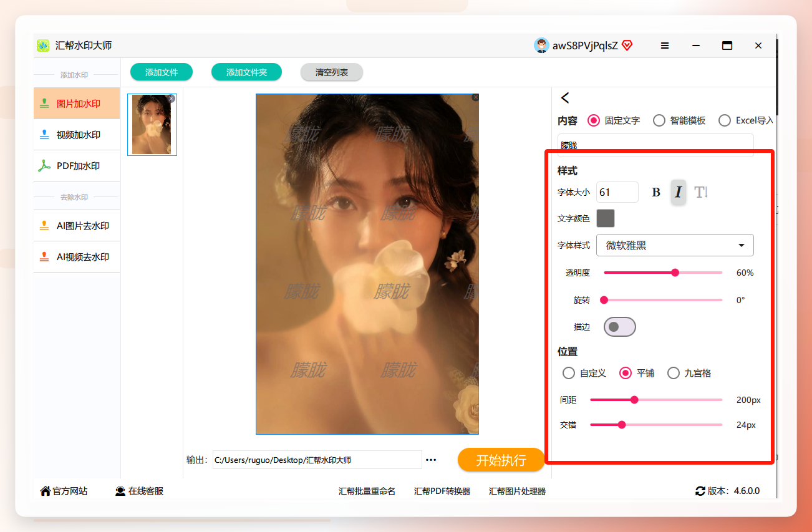
Task: Open the 字体样式 微软雅黑 dropdown
Action: tap(675, 245)
